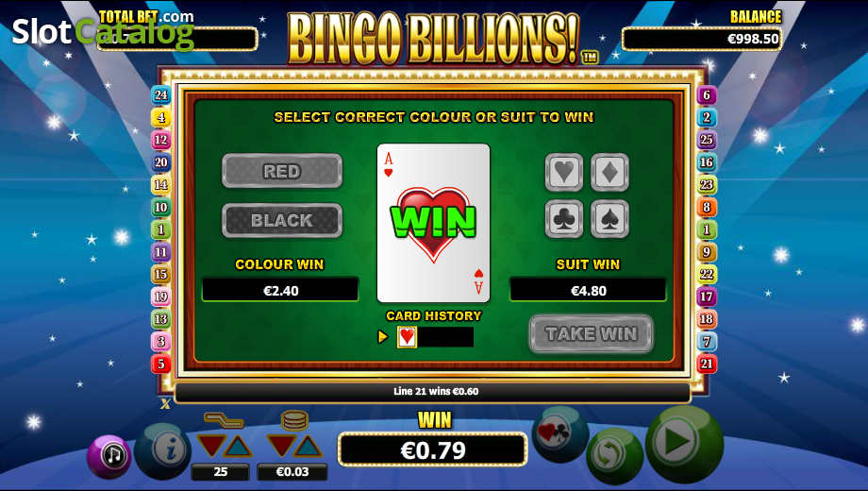Activate the autoplay refresh ball
This screenshot has height=491, width=868.
614,456
